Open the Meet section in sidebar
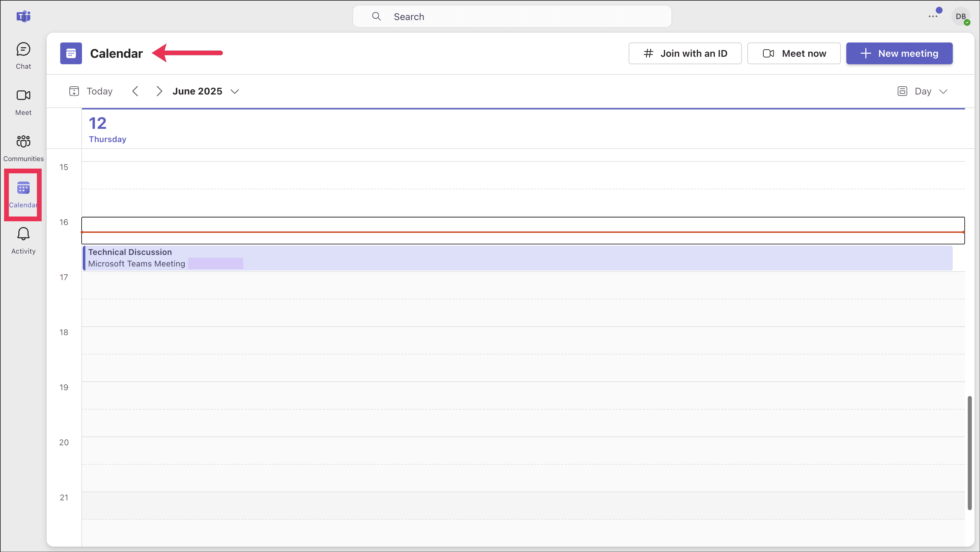 [23, 102]
